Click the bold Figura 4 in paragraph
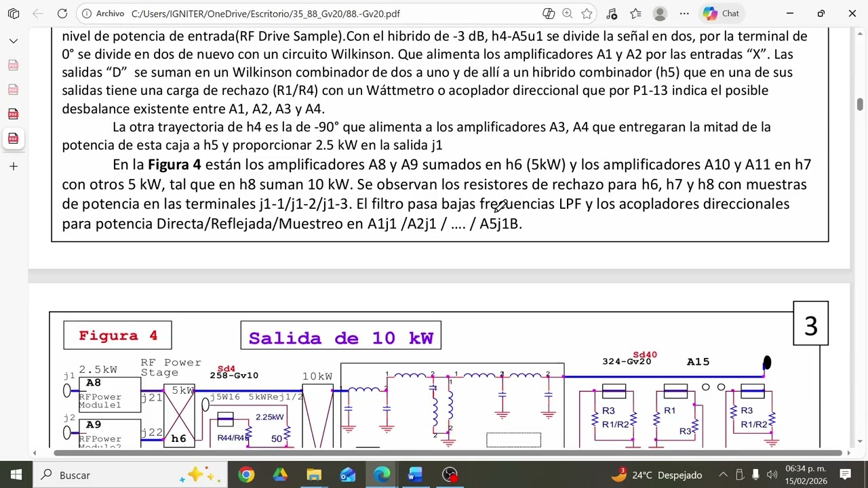The height and width of the screenshot is (488, 868). (174, 165)
